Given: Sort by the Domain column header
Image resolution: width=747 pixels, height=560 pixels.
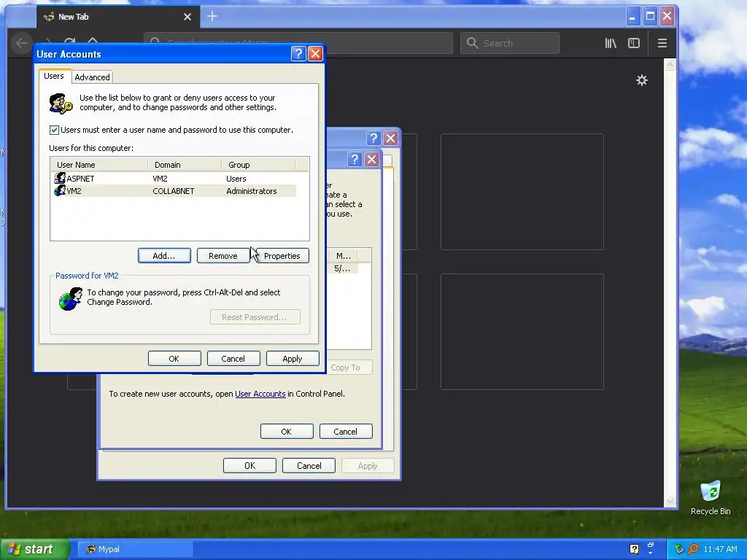Looking at the screenshot, I should click(x=185, y=165).
